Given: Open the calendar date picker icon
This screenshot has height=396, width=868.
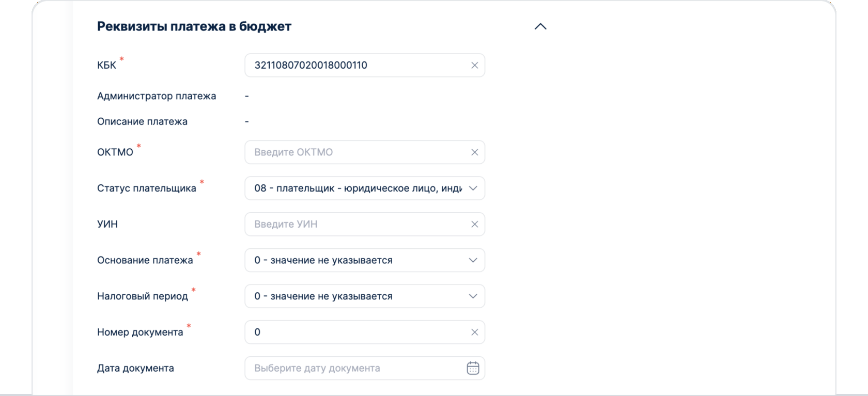Looking at the screenshot, I should (473, 368).
